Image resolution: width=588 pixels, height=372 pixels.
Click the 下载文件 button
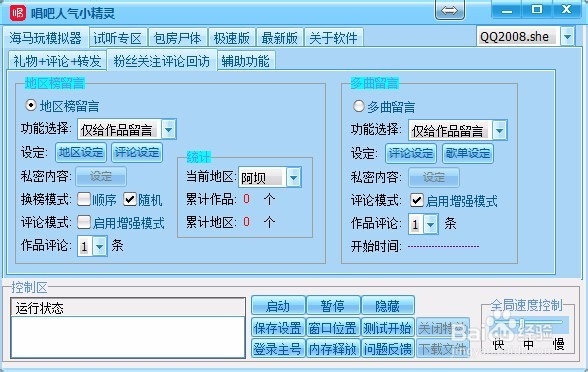point(442,349)
